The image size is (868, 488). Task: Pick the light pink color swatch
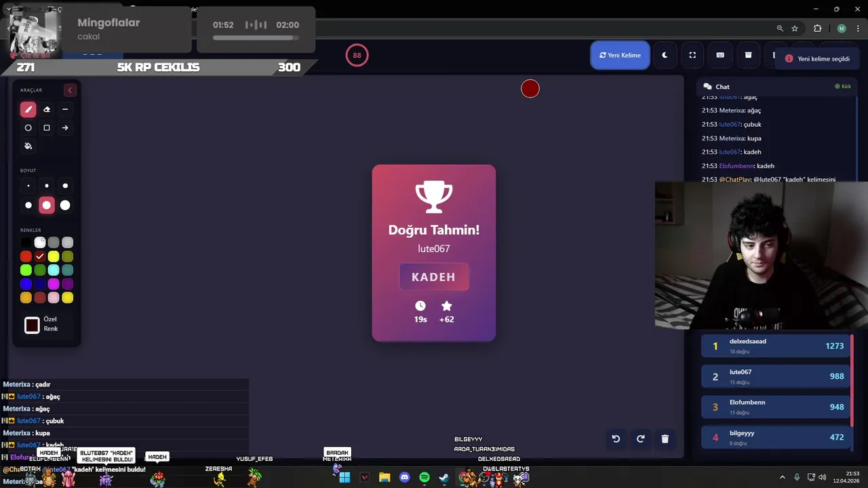[x=54, y=298]
